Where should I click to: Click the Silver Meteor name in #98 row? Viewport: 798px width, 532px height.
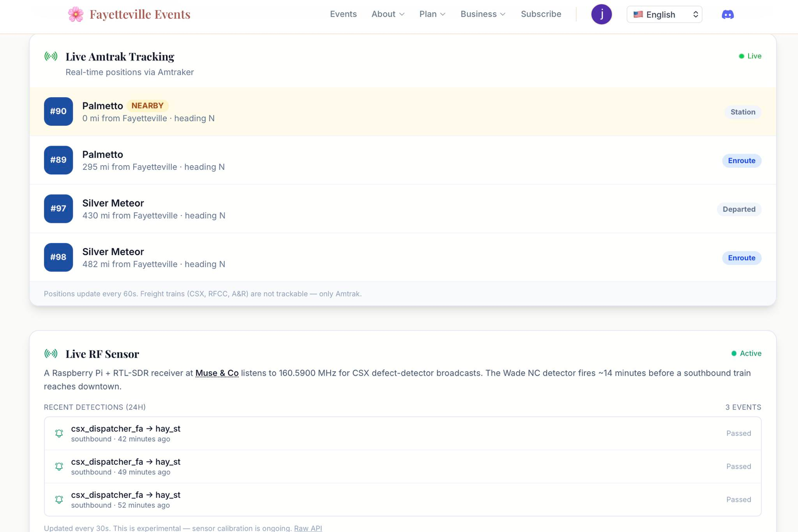[113, 252]
